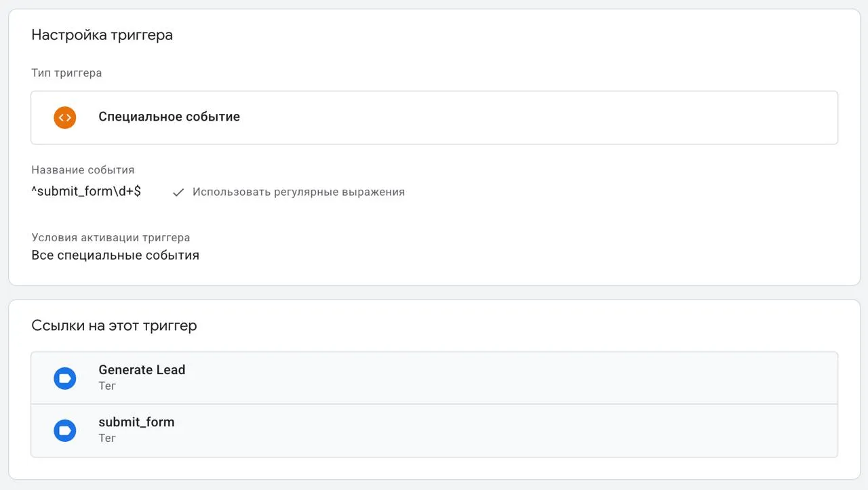Click the Условия активации триггера label

[111, 238]
